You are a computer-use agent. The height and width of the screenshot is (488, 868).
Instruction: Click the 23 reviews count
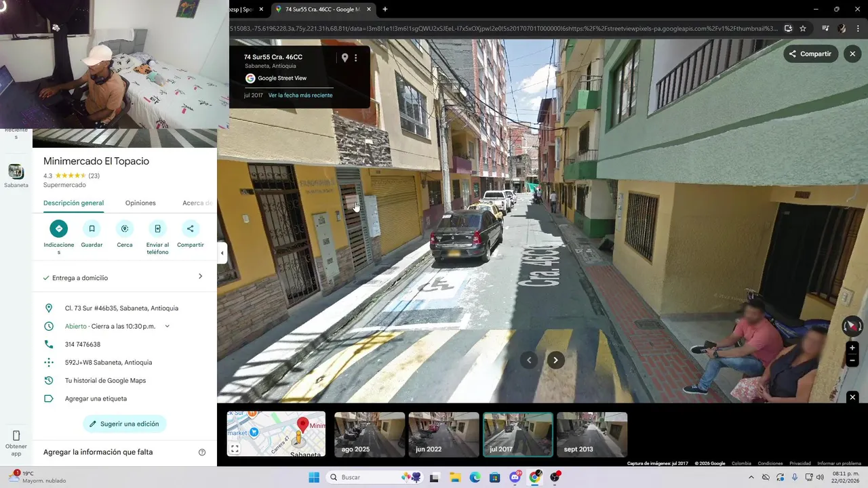[x=94, y=176]
